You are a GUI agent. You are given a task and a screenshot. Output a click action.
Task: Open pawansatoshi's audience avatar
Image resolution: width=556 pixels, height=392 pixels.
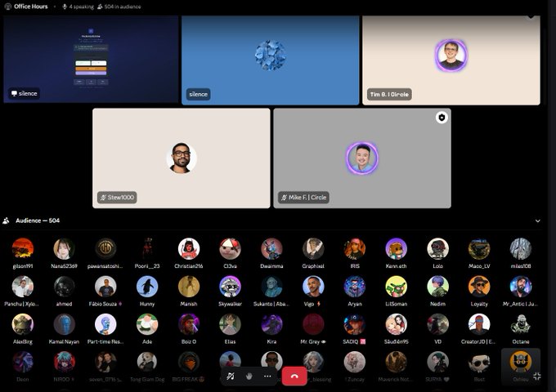point(105,248)
